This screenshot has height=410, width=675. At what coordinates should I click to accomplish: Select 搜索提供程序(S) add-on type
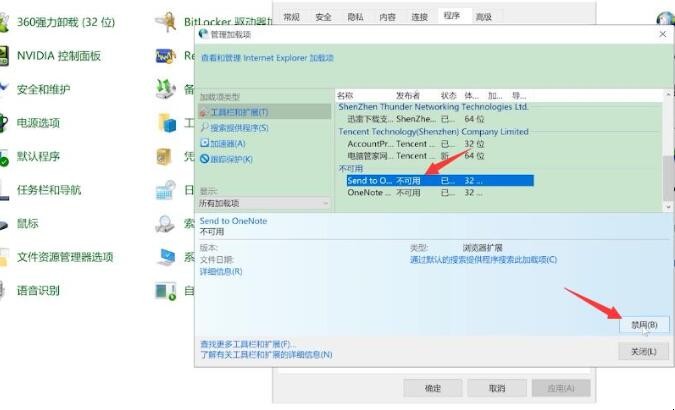click(239, 128)
